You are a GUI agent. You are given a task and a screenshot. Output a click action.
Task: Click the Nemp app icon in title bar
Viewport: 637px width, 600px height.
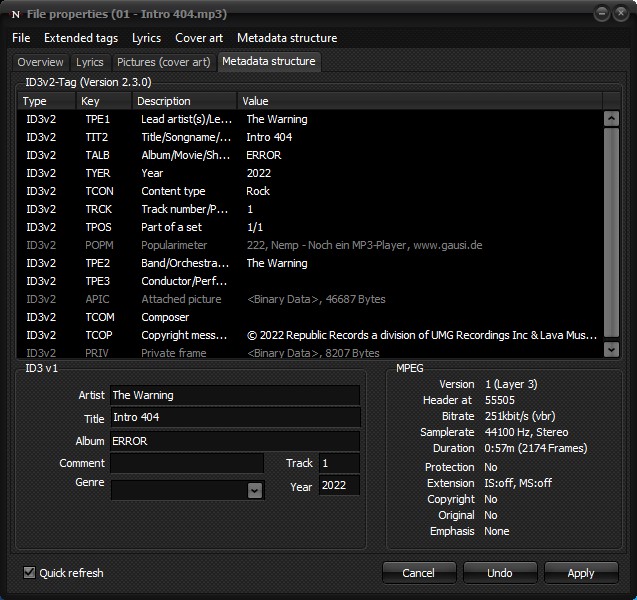(x=15, y=14)
